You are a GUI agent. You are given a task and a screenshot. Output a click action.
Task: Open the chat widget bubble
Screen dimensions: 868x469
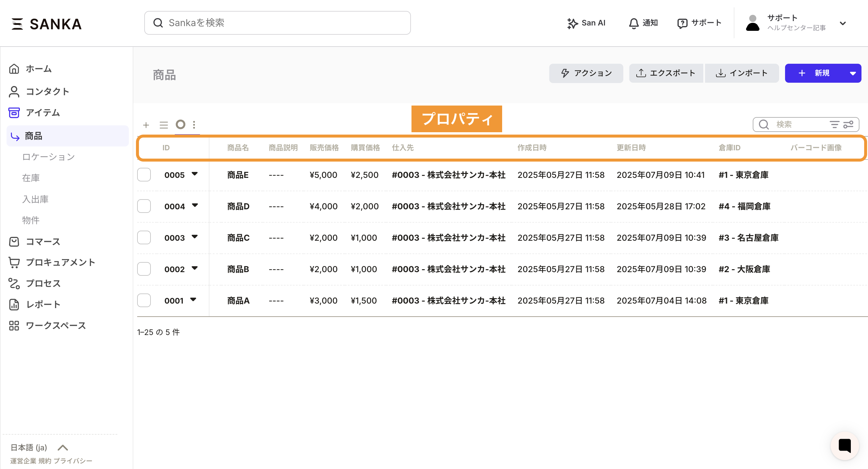pyautogui.click(x=844, y=445)
